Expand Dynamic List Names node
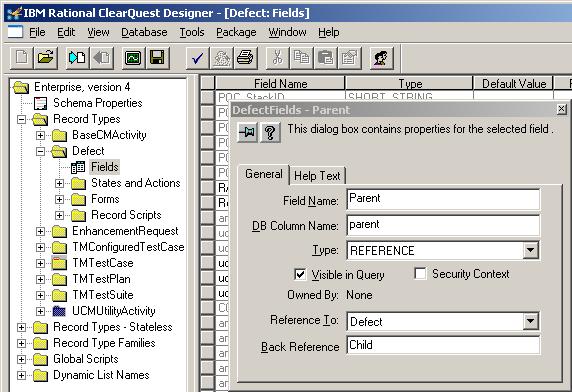 (x=22, y=375)
